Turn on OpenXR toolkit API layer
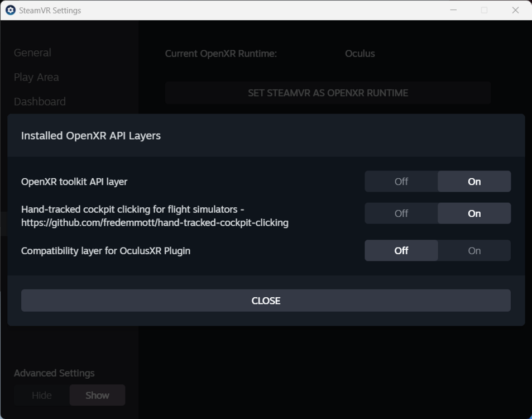532x419 pixels. click(474, 182)
